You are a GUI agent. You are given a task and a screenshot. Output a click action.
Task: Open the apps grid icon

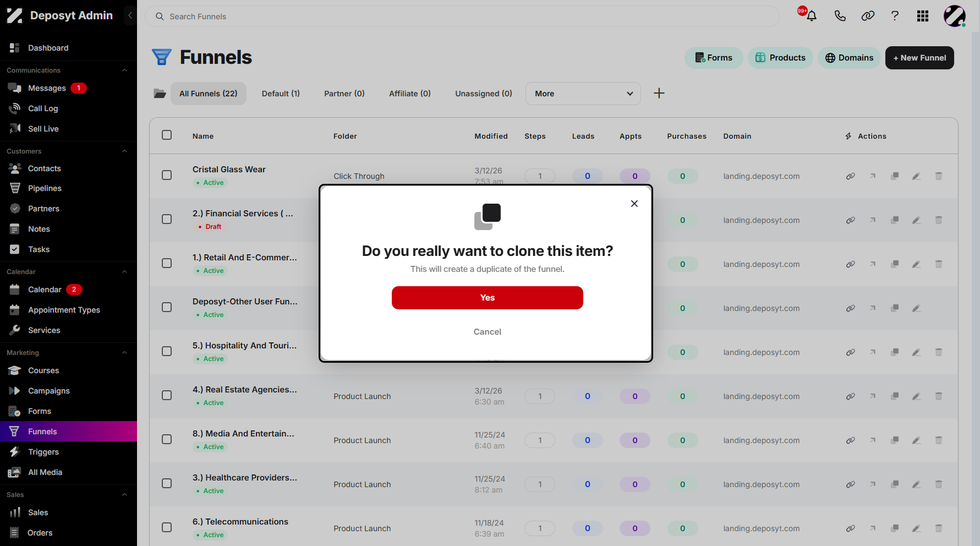click(x=923, y=16)
